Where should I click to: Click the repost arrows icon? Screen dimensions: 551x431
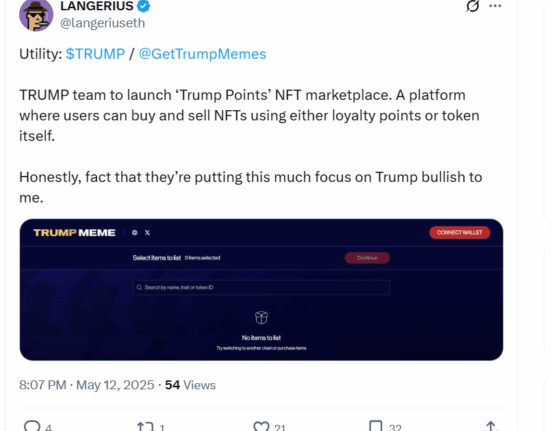(x=145, y=426)
